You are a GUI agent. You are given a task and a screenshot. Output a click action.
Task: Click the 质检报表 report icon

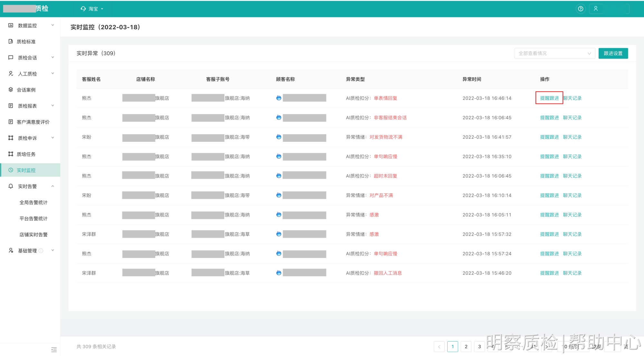(11, 105)
